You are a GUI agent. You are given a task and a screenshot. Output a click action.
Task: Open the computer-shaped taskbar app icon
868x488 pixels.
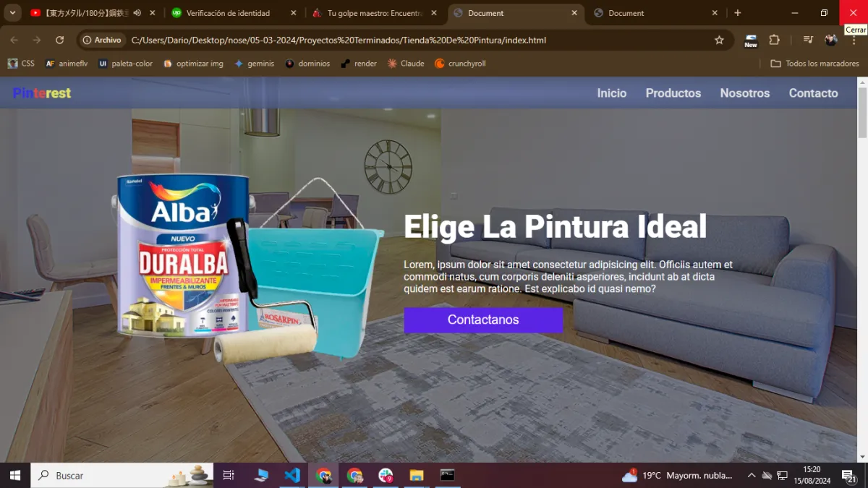[x=261, y=476]
